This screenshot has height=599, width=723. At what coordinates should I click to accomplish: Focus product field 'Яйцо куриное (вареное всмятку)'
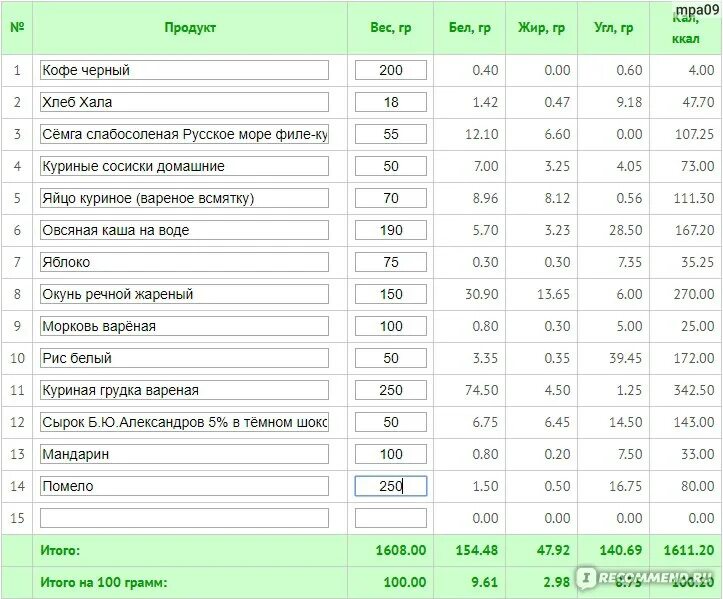coord(184,198)
